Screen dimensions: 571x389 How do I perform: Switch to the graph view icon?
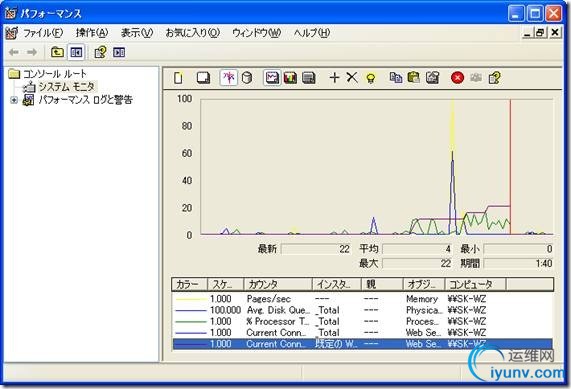tap(272, 78)
